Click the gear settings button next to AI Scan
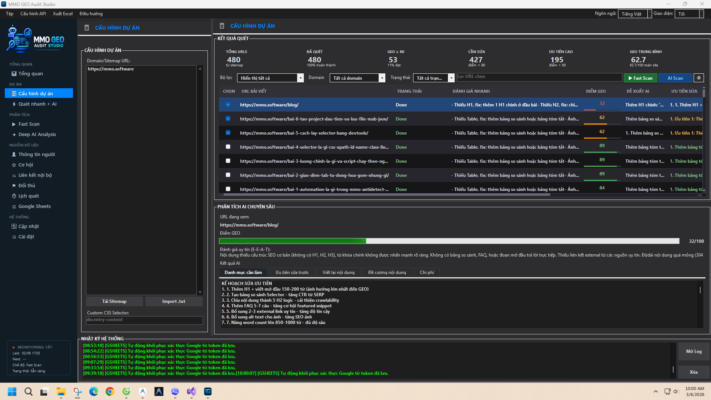This screenshot has width=711, height=400. pos(698,78)
